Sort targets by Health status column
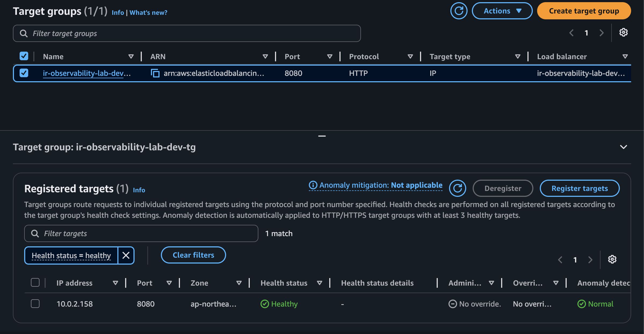 click(x=319, y=283)
